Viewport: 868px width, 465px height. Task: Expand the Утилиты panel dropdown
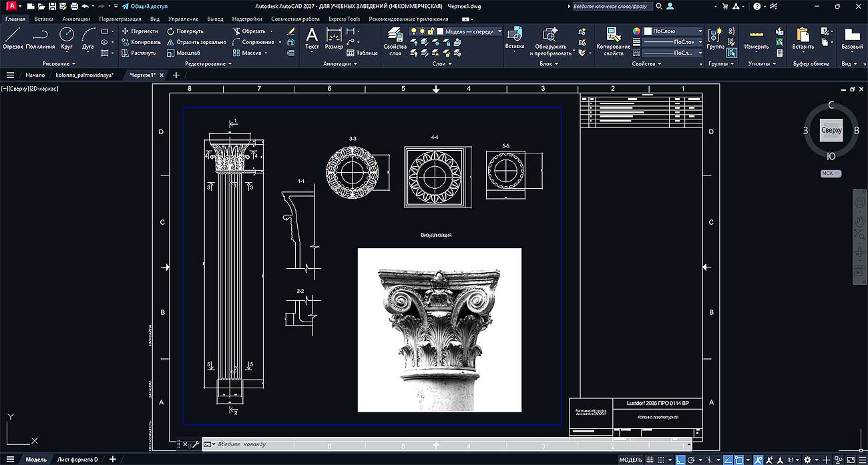click(762, 64)
